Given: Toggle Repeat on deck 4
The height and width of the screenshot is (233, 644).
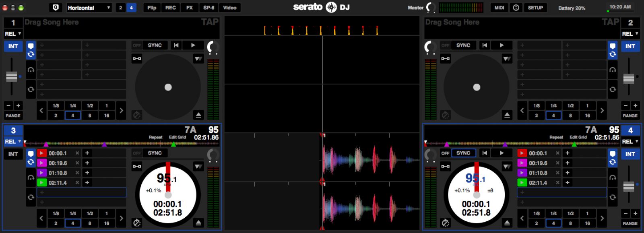Looking at the screenshot, I should [556, 137].
